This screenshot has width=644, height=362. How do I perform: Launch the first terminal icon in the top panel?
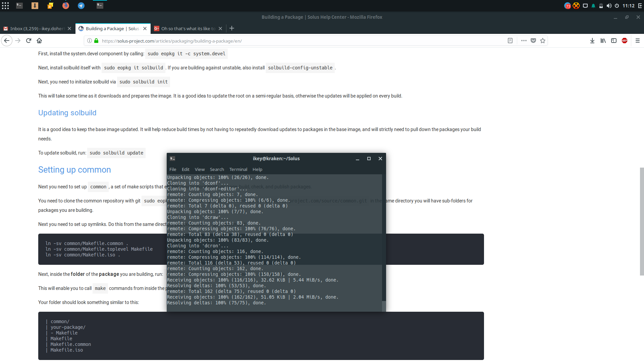[x=19, y=6]
